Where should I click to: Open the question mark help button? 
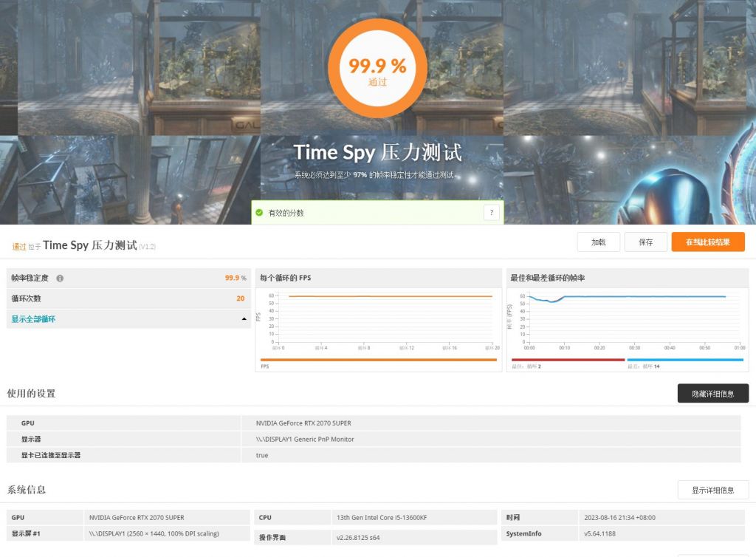tap(492, 213)
